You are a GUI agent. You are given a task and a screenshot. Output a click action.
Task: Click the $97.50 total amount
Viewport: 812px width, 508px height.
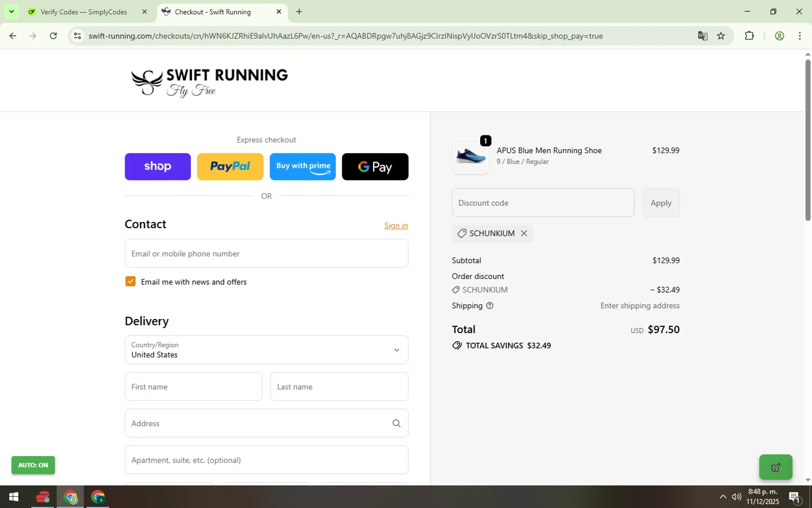(x=664, y=329)
